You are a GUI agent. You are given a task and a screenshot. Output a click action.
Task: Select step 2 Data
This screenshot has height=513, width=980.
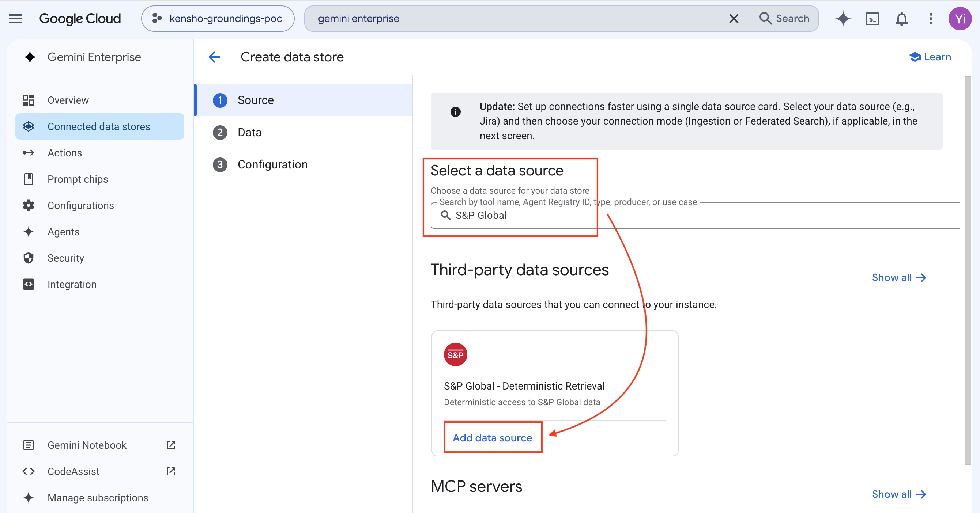coord(304,132)
